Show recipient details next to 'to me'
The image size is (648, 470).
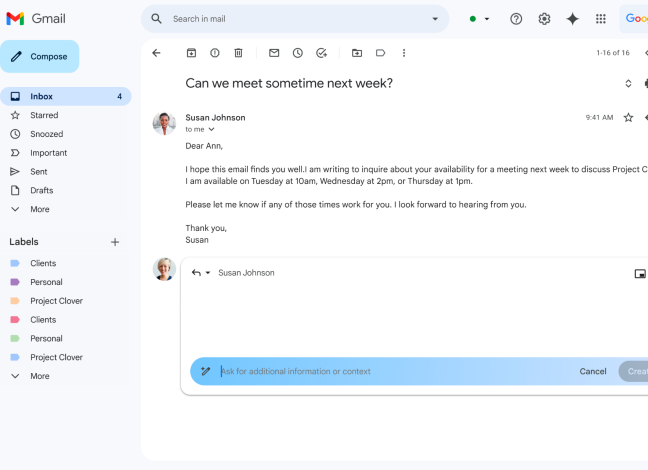(212, 129)
